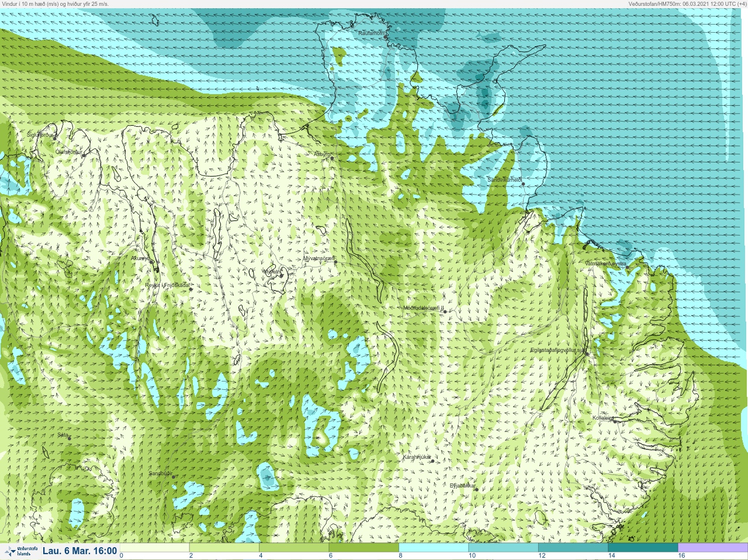
Task: Click the Mývatnsöræfi station label
Action: 319,258
